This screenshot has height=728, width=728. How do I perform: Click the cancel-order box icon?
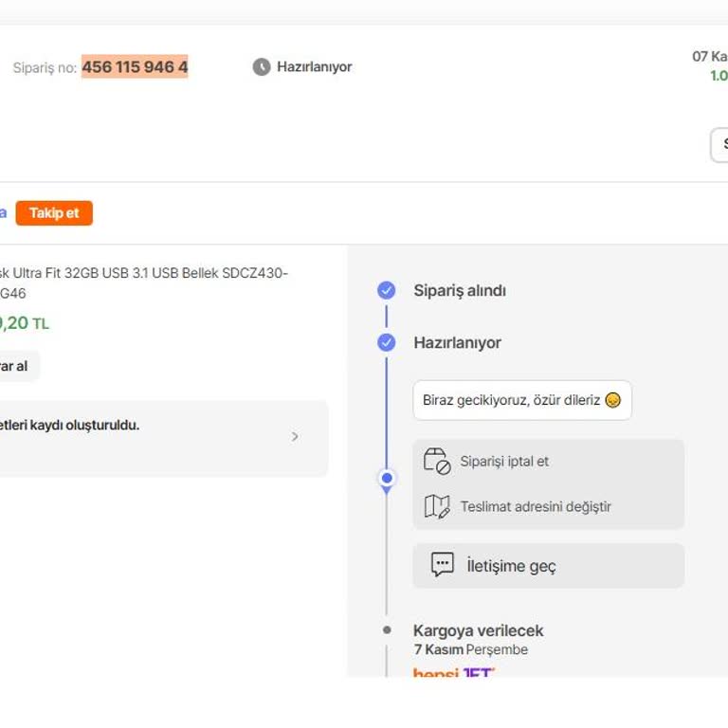[437, 461]
